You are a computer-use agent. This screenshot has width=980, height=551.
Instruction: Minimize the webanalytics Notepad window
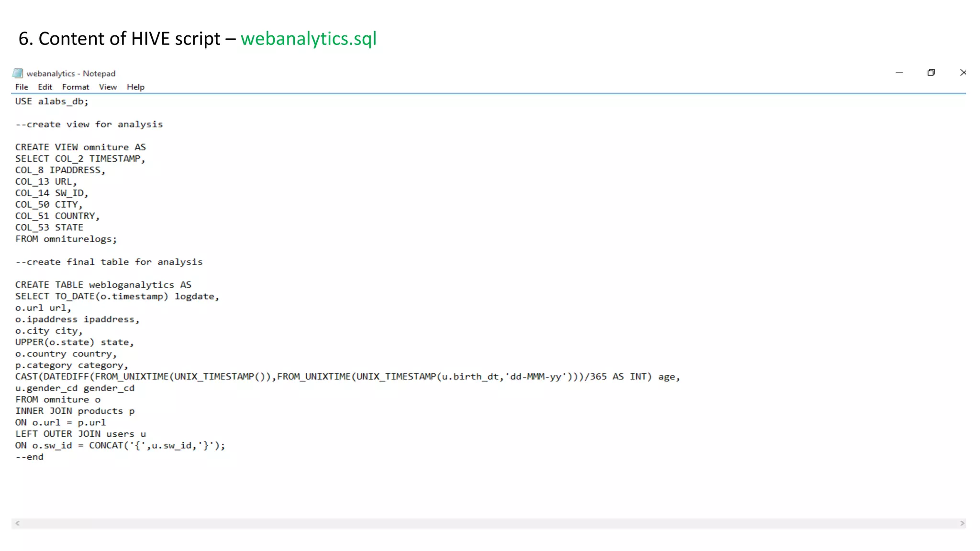tap(899, 73)
